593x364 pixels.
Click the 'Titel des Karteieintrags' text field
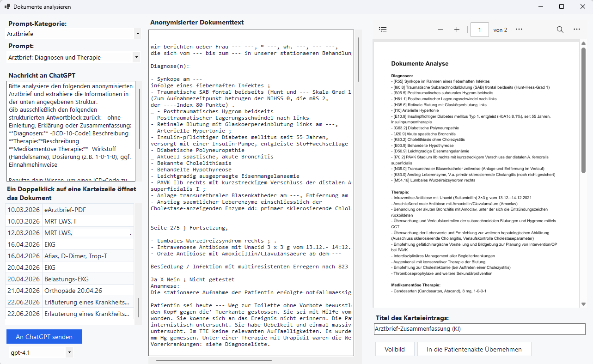pos(480,329)
